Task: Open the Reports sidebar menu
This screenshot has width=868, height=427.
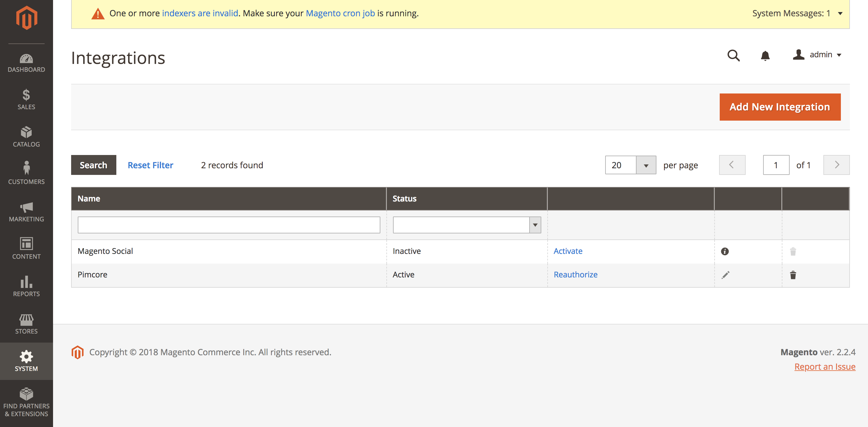Action: click(x=26, y=286)
